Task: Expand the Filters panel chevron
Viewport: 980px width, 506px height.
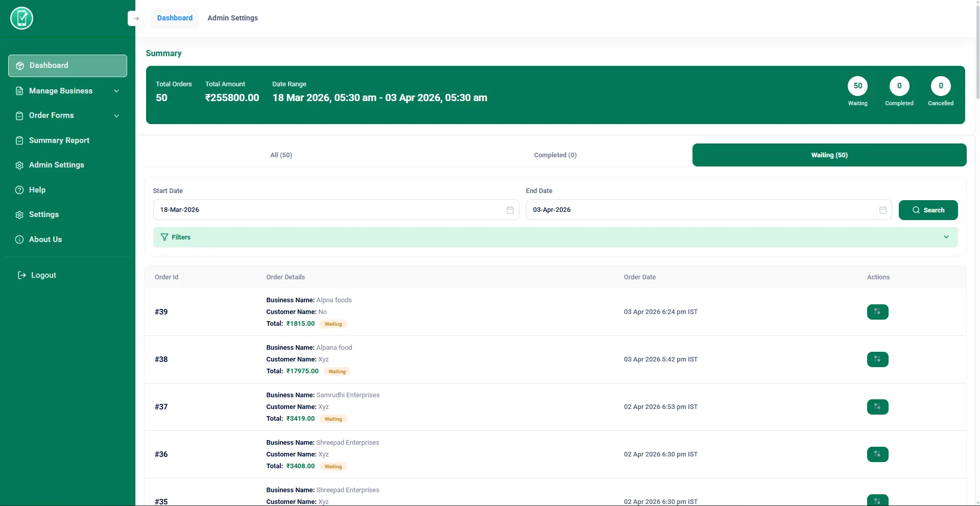Action: coord(946,237)
